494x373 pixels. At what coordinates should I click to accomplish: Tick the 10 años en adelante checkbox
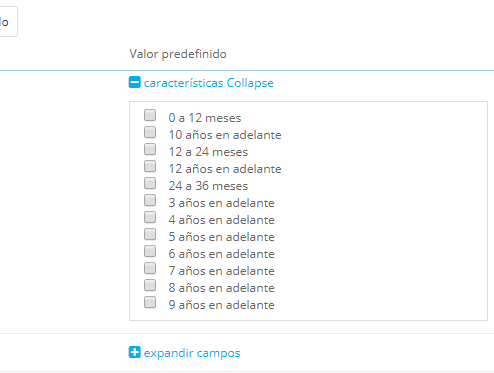click(150, 132)
